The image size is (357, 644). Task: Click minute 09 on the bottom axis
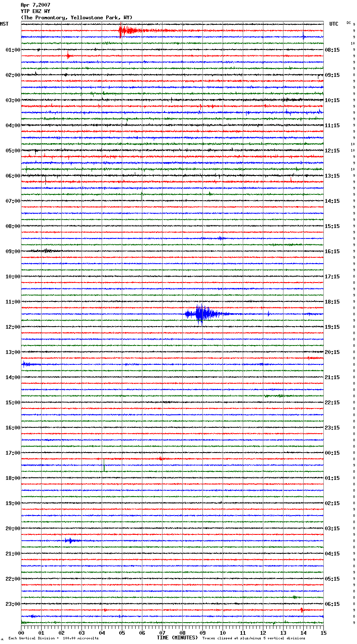pos(202,633)
